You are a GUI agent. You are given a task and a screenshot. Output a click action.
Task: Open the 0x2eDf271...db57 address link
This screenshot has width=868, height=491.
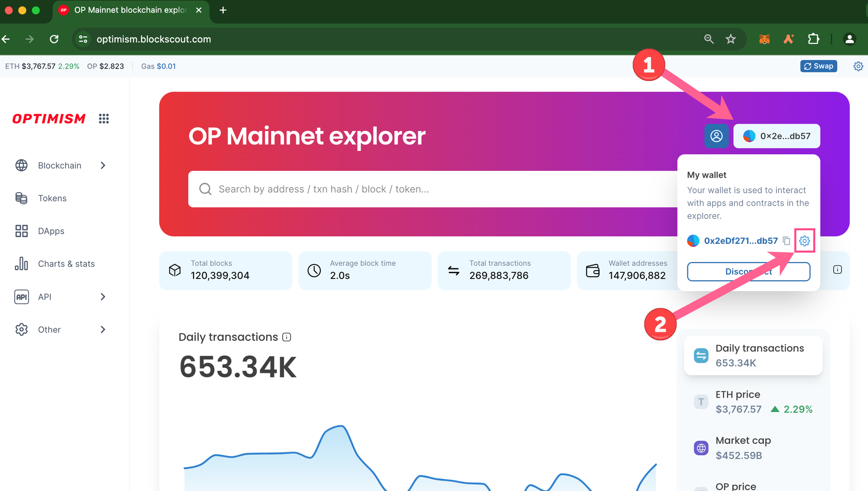click(741, 241)
